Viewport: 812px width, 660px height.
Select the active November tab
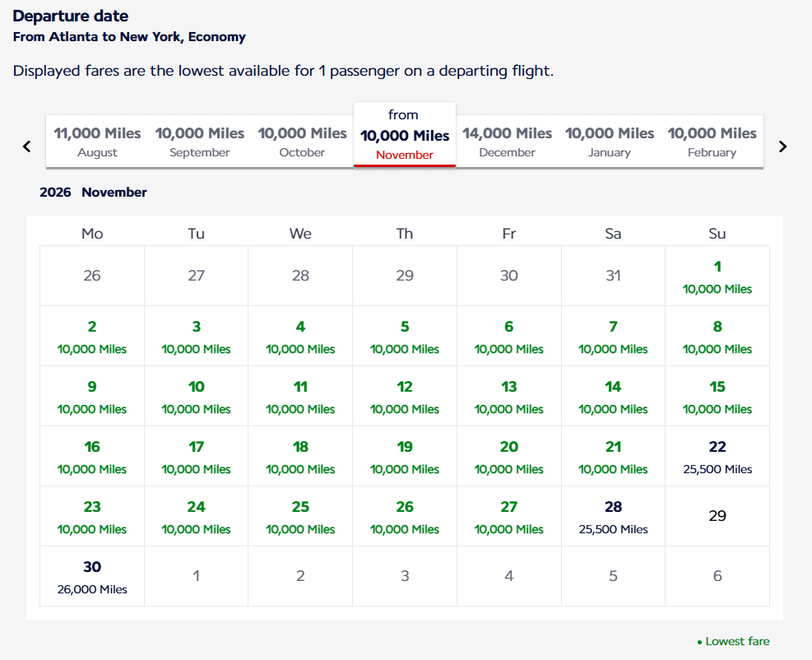[x=405, y=135]
